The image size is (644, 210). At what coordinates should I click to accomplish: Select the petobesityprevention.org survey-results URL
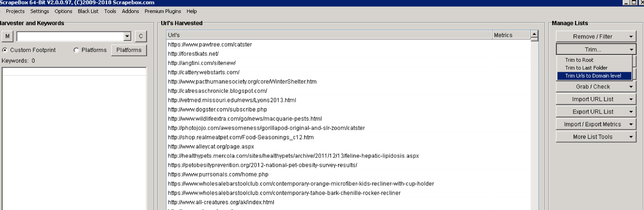tap(263, 165)
